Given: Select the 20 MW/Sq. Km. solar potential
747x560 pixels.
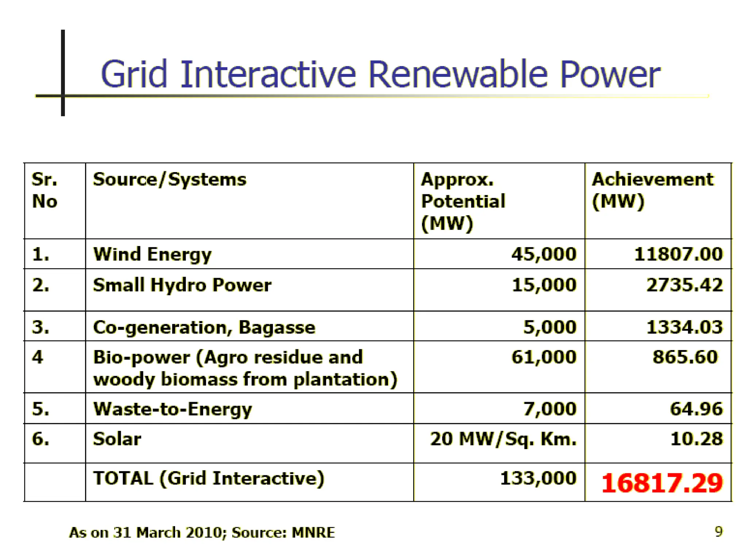Looking at the screenshot, I should [x=503, y=439].
